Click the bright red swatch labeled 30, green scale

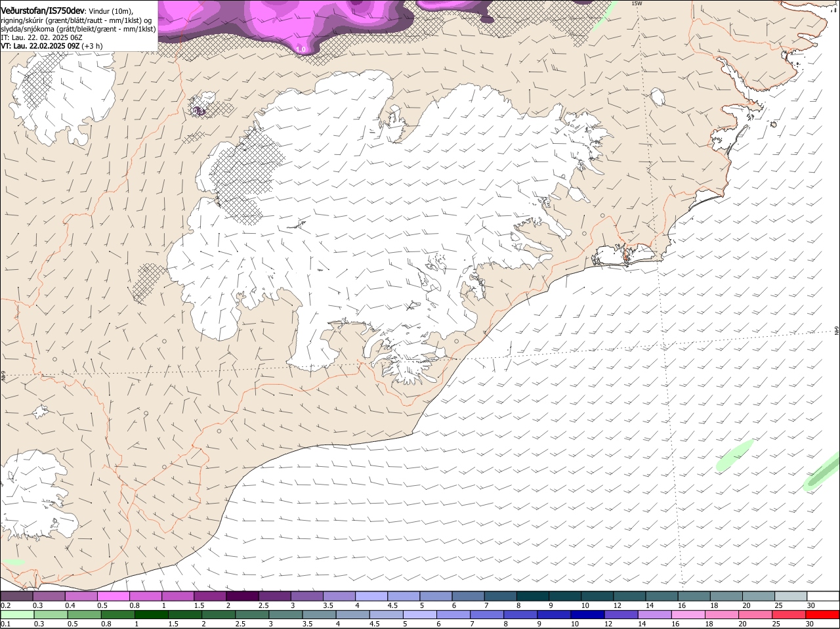823,615
